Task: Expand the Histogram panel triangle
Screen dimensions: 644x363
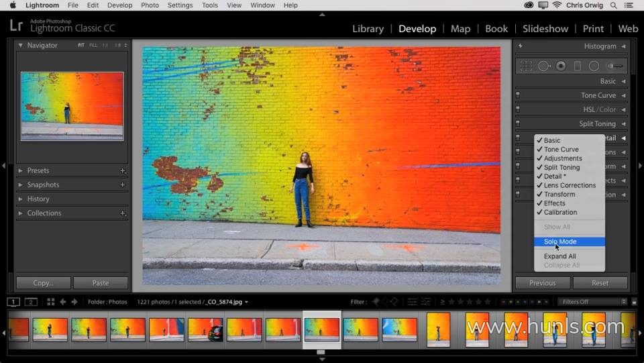Action: [623, 46]
